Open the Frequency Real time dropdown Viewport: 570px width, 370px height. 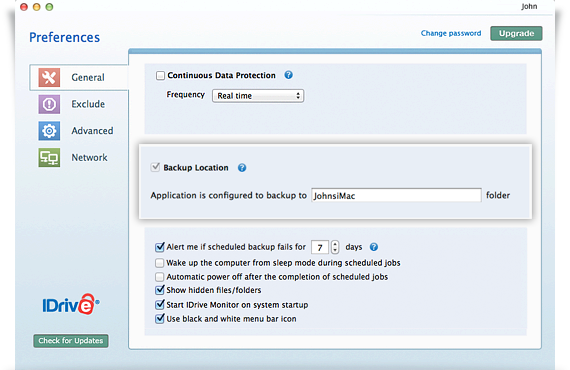(x=258, y=96)
